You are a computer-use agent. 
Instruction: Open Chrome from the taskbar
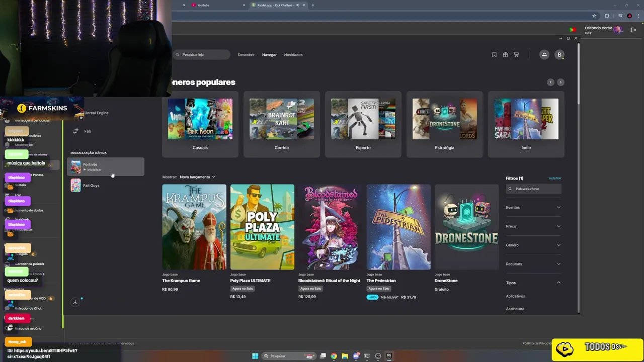click(334, 356)
